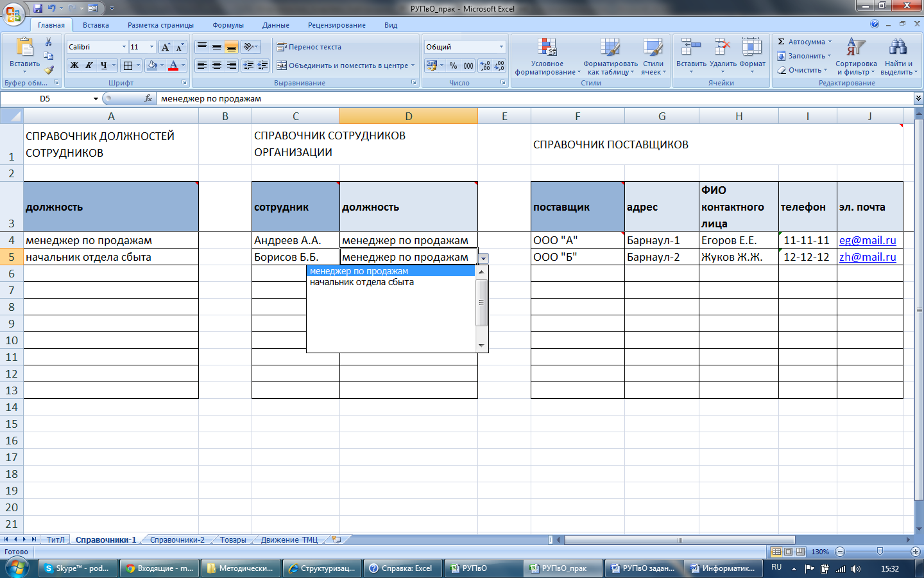Image resolution: width=924 pixels, height=578 pixels.
Task: Click the Increase font size icon
Action: coord(166,47)
